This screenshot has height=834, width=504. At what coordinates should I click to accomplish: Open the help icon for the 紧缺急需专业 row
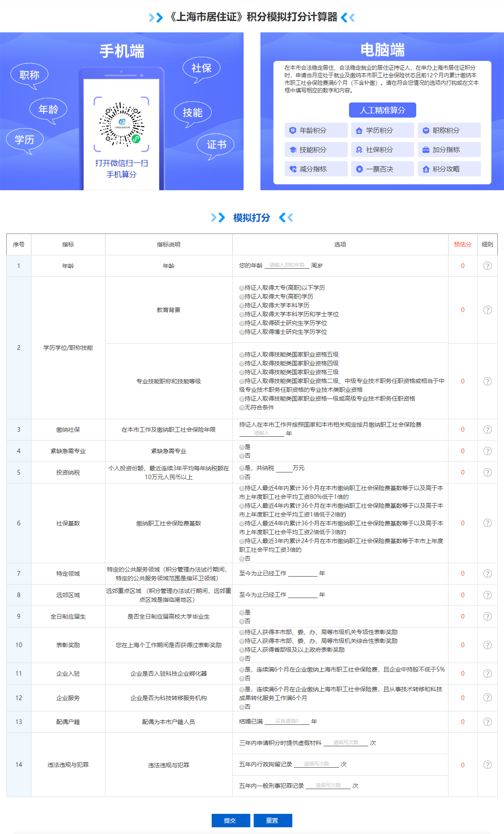click(x=487, y=451)
